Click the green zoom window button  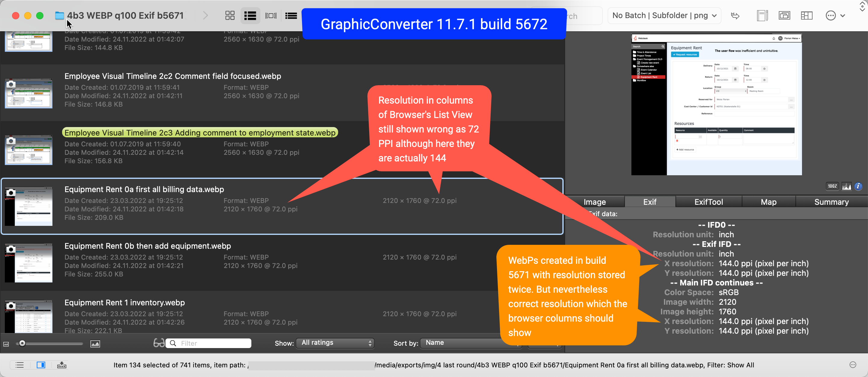tap(40, 15)
